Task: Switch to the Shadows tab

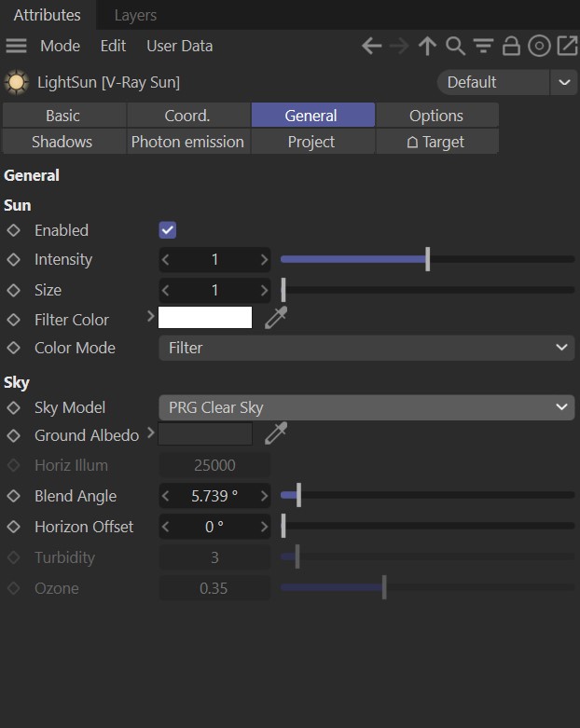Action: (x=62, y=142)
